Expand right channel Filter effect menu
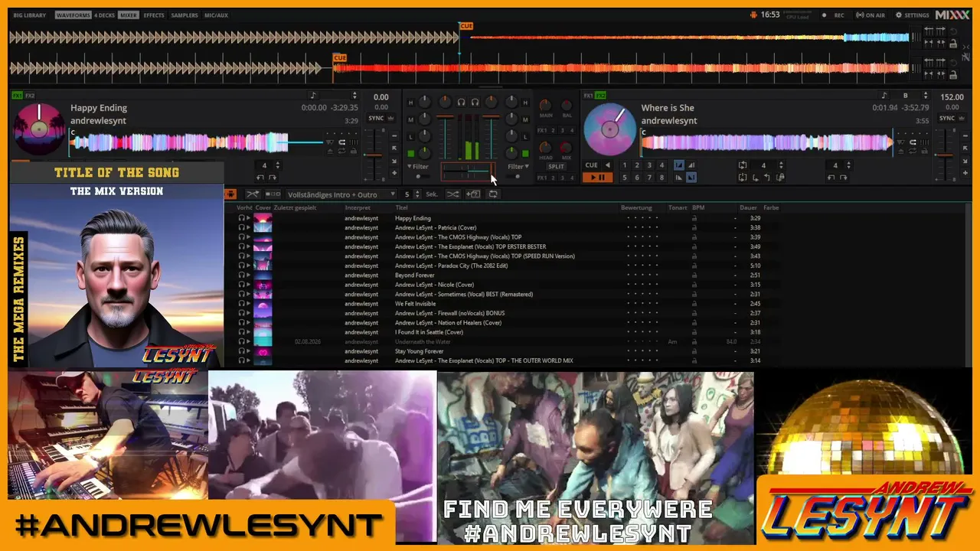The image size is (980, 551). pos(518,166)
